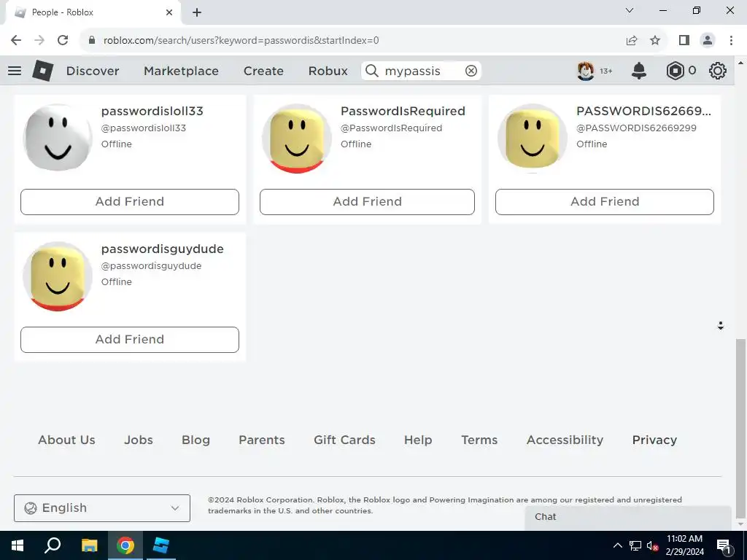Viewport: 747px width, 560px height.
Task: Open the Windows notification center
Action: point(724,545)
